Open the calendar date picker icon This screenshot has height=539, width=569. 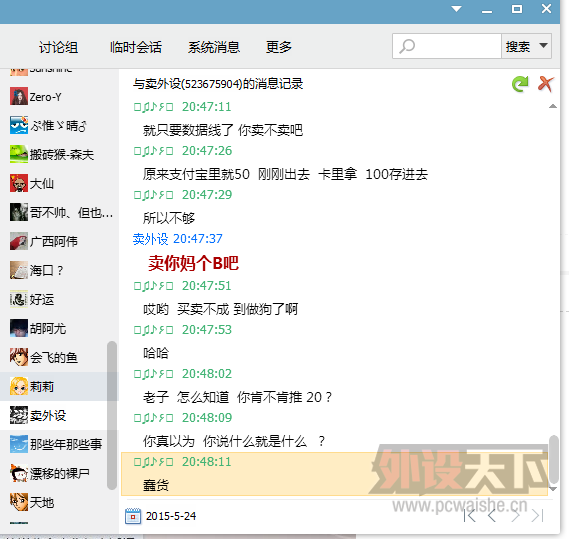[x=133, y=516]
